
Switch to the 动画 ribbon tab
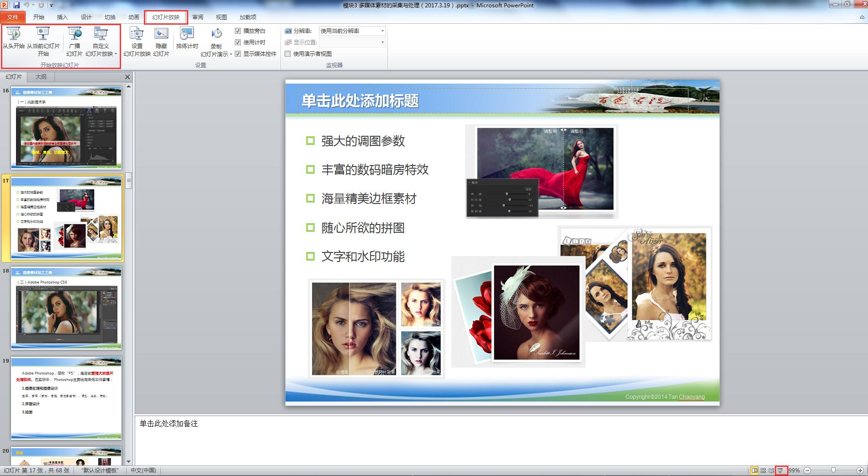[133, 17]
